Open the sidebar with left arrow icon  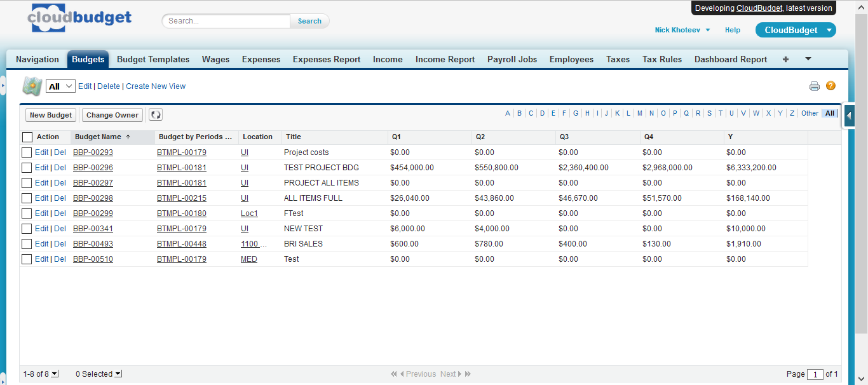click(x=850, y=116)
